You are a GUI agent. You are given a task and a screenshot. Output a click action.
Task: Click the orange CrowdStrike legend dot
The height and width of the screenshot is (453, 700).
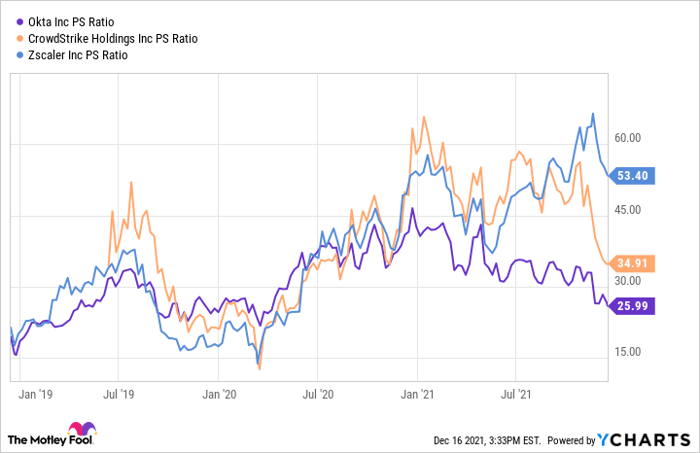[23, 39]
